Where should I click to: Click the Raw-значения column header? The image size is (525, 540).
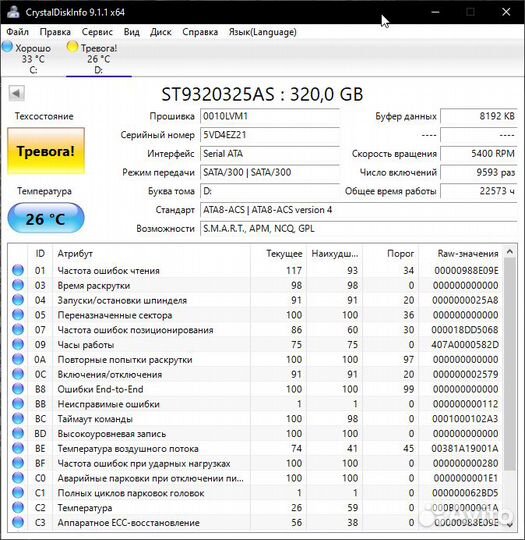(461, 253)
